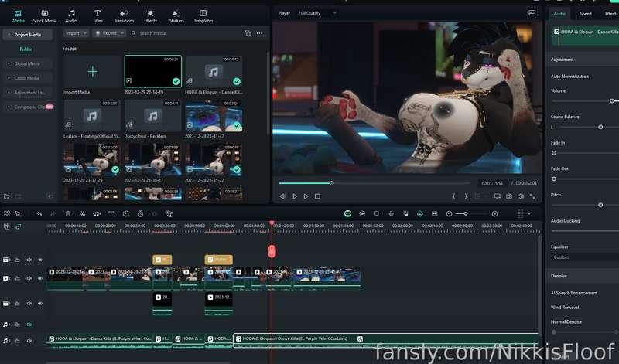Open the Import dropdown
Screen dimensions: 619x364
[76, 33]
